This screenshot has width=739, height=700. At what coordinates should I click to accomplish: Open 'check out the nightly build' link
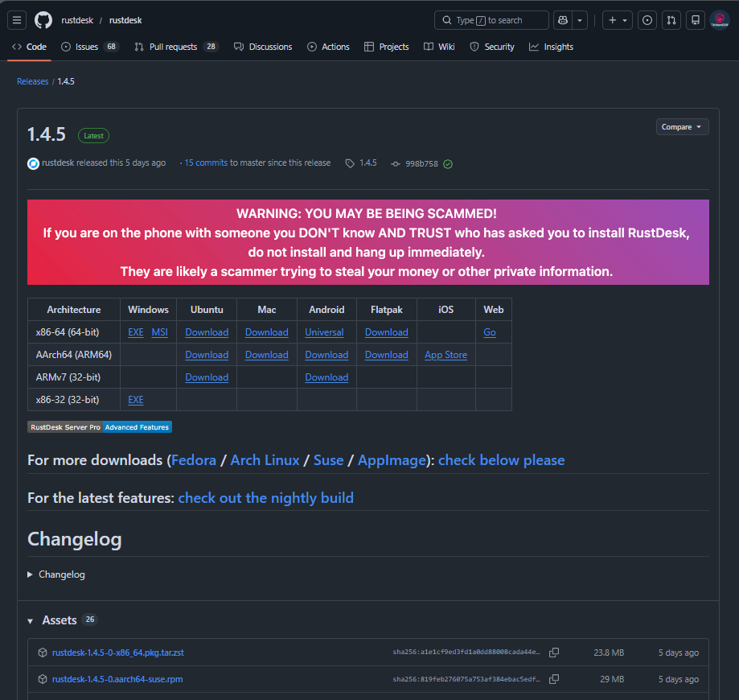coord(266,497)
